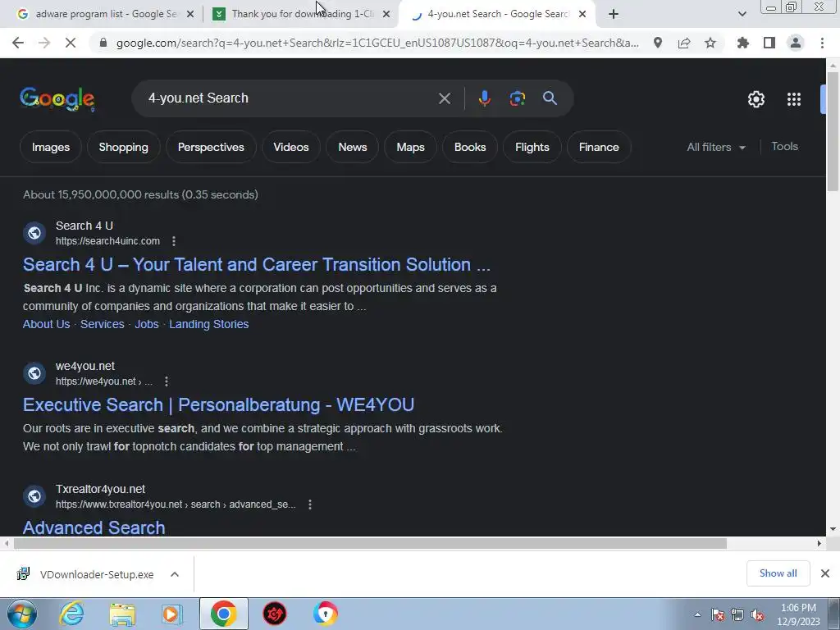Switch to adware program list tab
This screenshot has width=840, height=630.
coord(106,14)
